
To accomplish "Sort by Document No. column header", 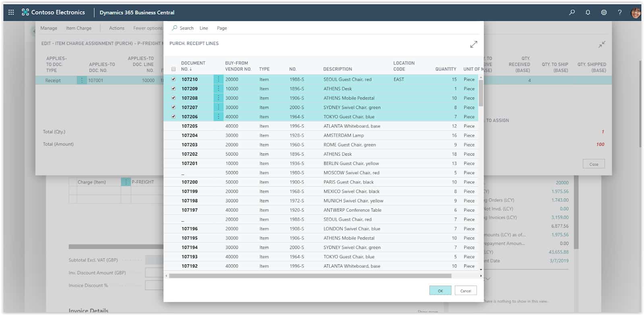I will click(193, 66).
